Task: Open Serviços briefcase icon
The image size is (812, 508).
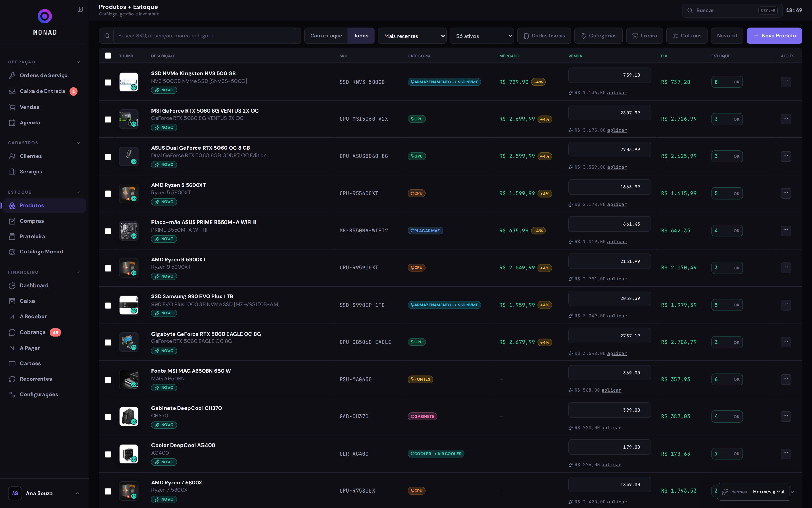Action: 12,172
